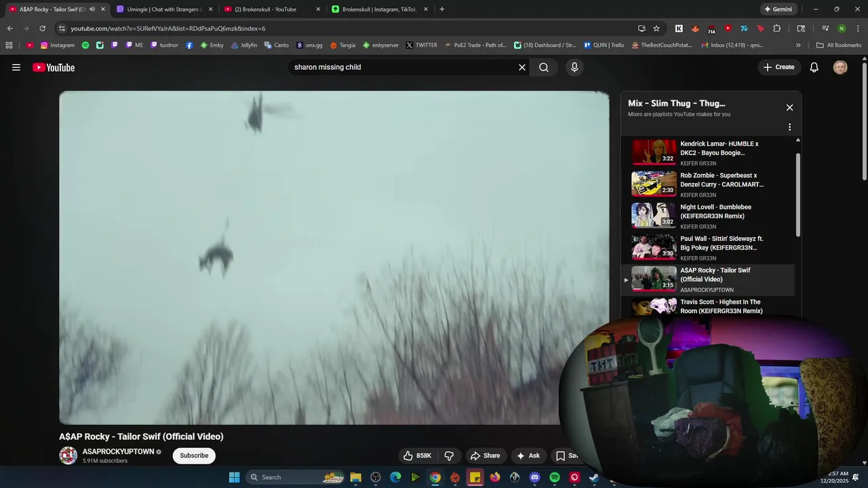Click the page vertical scrollbar
This screenshot has width=868, height=488.
[x=865, y=122]
